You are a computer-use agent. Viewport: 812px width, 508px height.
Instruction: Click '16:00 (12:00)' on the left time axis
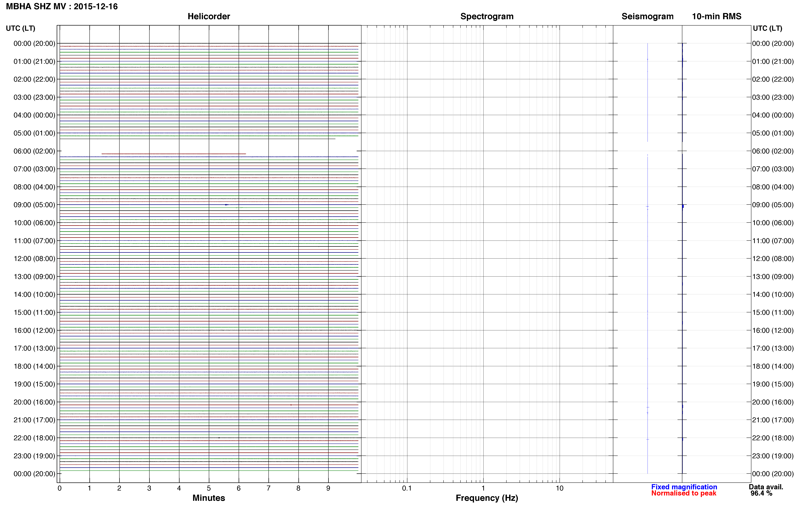coord(34,331)
